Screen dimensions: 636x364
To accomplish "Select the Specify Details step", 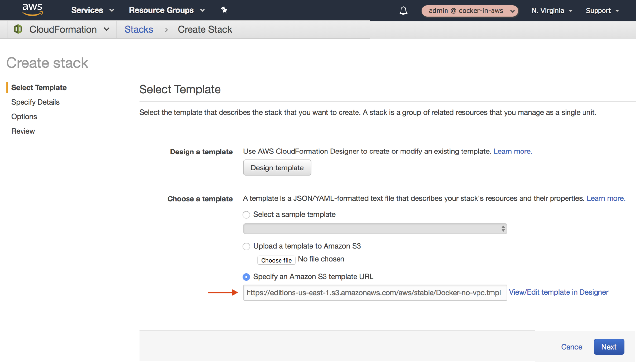I will click(35, 102).
